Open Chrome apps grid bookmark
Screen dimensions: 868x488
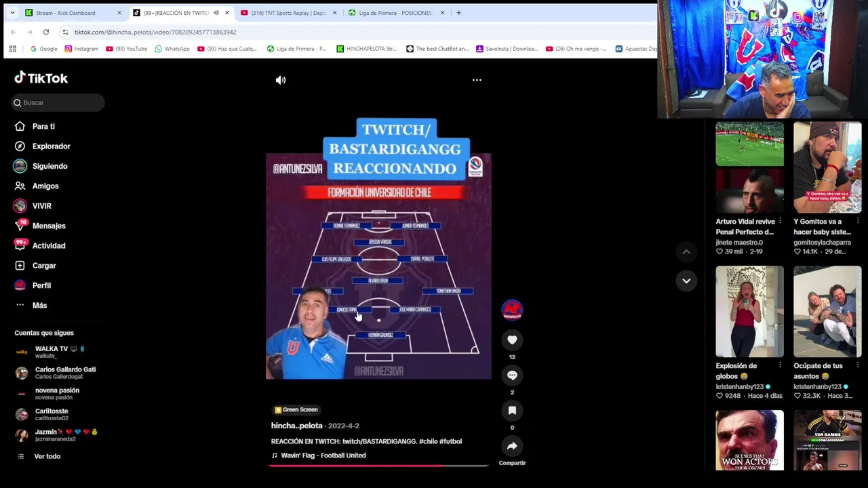coord(12,49)
